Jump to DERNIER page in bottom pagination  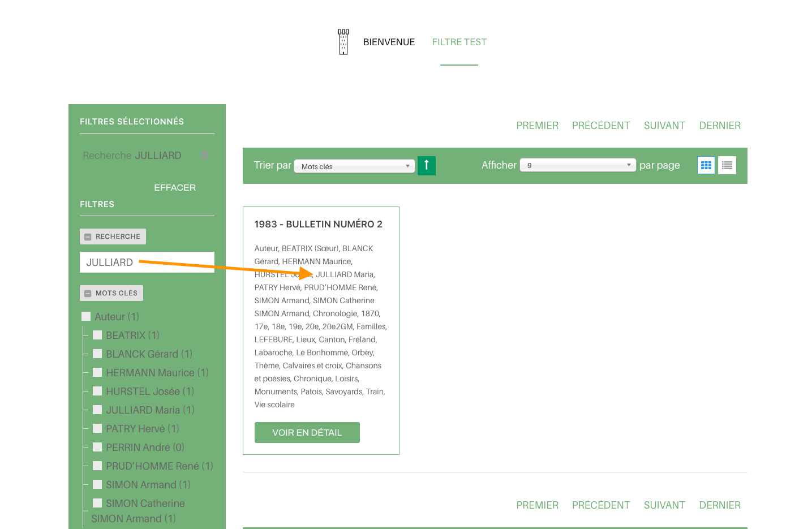[720, 505]
